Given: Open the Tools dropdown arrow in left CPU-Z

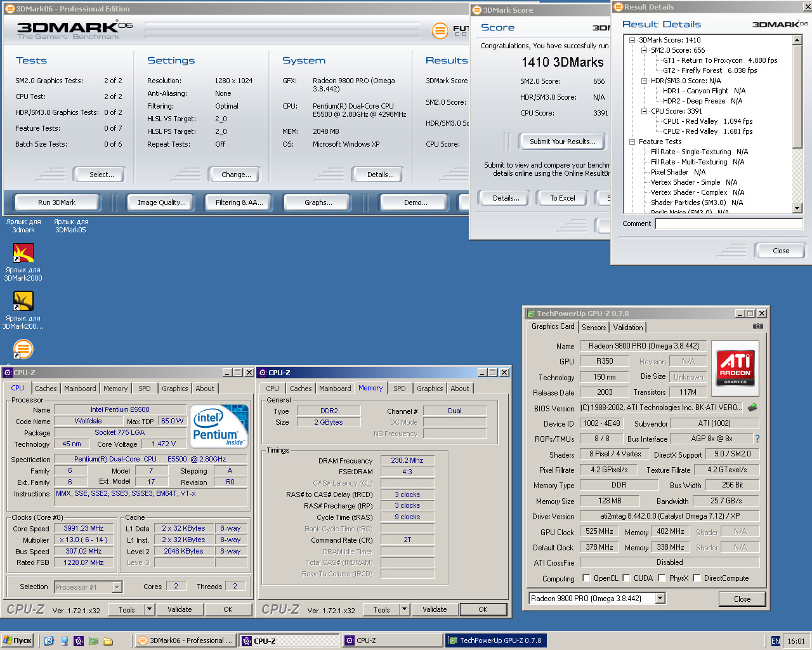Looking at the screenshot, I should 150,609.
